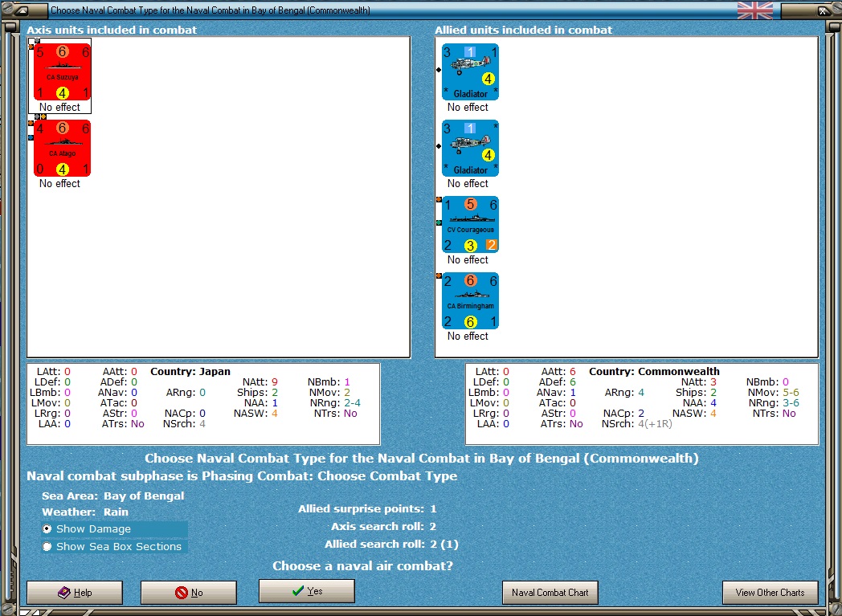Open the Naval Combat Chart
The height and width of the screenshot is (616, 842).
point(550,593)
